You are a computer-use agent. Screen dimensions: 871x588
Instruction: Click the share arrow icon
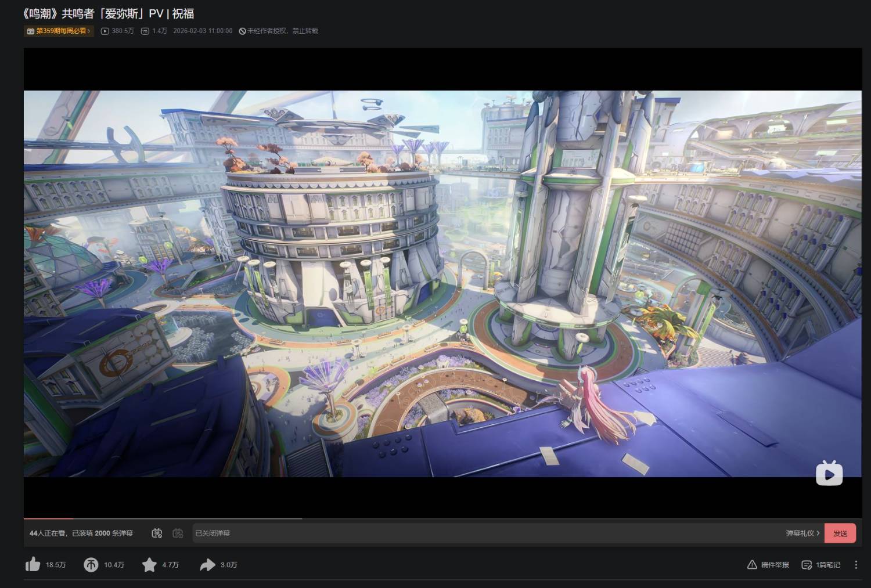coord(207,564)
